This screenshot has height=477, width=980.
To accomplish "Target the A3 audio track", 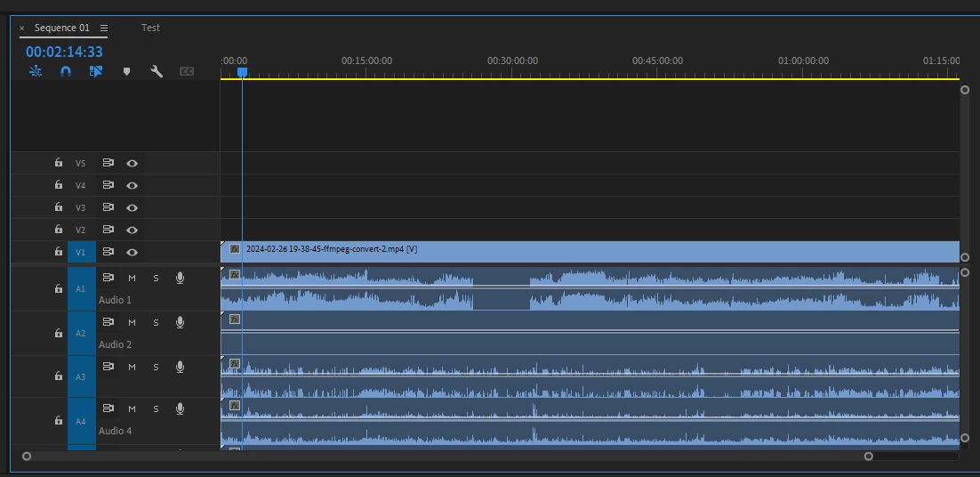I will (x=81, y=377).
